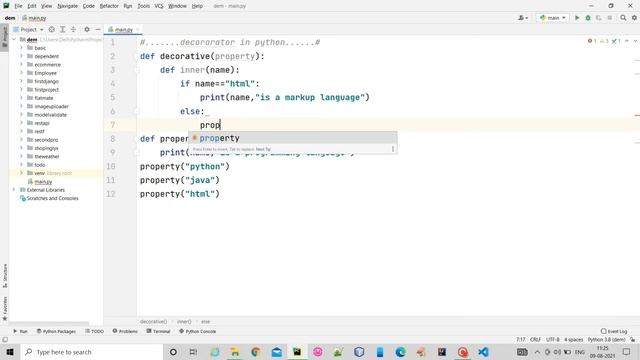Screen dimensions: 640x360
Task: Expand the ecommerce folder
Action: [21, 64]
